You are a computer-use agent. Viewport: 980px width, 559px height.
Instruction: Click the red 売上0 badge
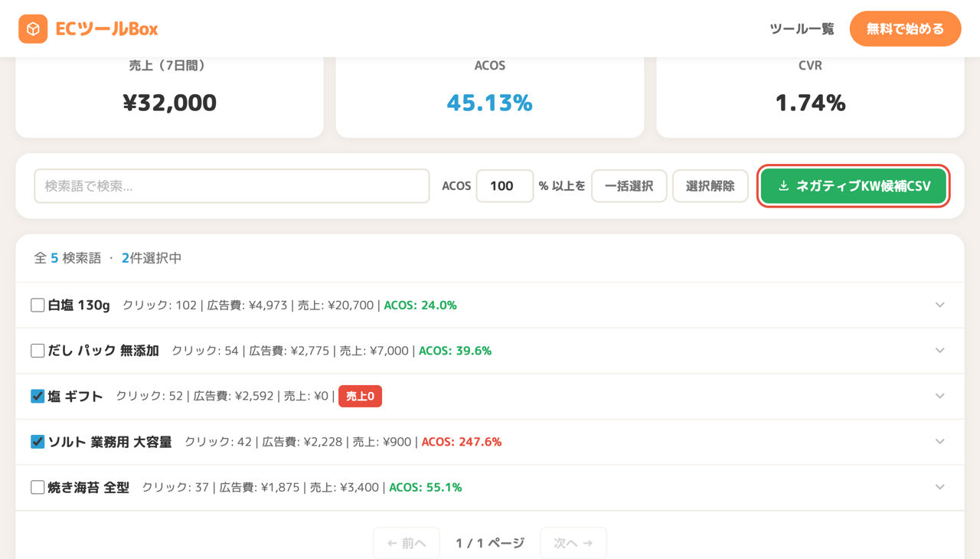click(x=360, y=396)
